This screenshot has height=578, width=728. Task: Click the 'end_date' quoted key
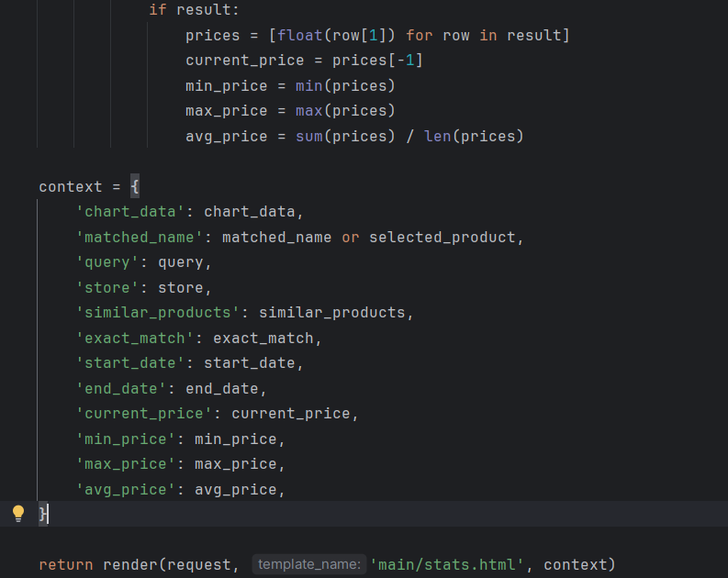(121, 389)
